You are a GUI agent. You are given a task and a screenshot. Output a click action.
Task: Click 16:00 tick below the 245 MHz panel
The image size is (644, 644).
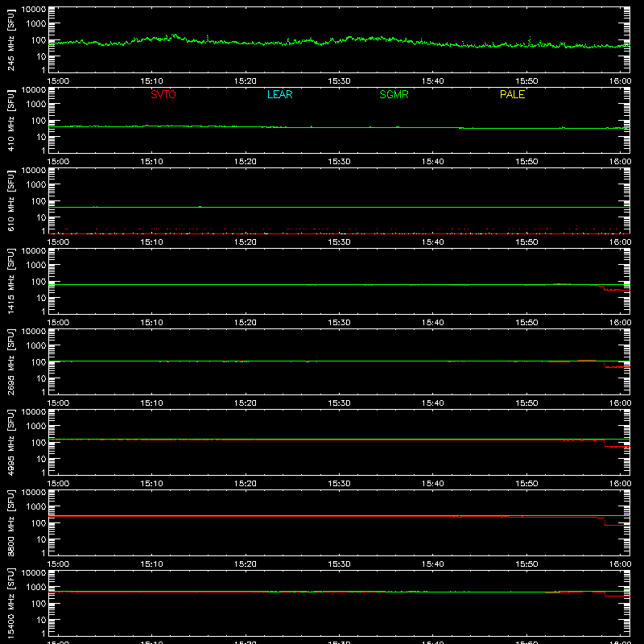[x=620, y=81]
